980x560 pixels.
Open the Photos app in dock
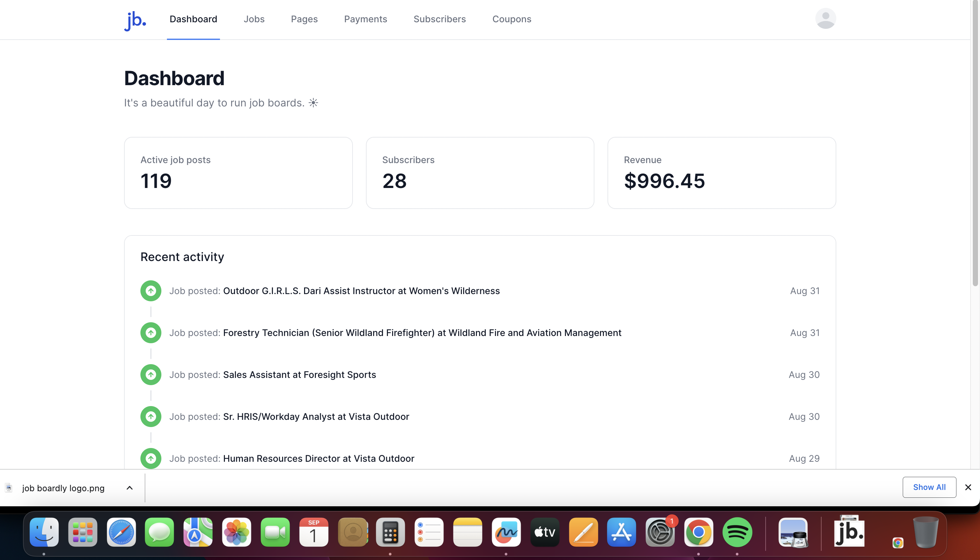[236, 532]
